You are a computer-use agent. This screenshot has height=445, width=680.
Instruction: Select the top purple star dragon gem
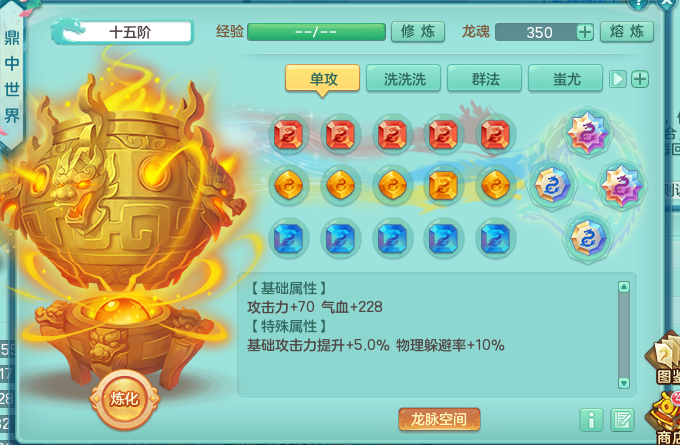[x=588, y=132]
